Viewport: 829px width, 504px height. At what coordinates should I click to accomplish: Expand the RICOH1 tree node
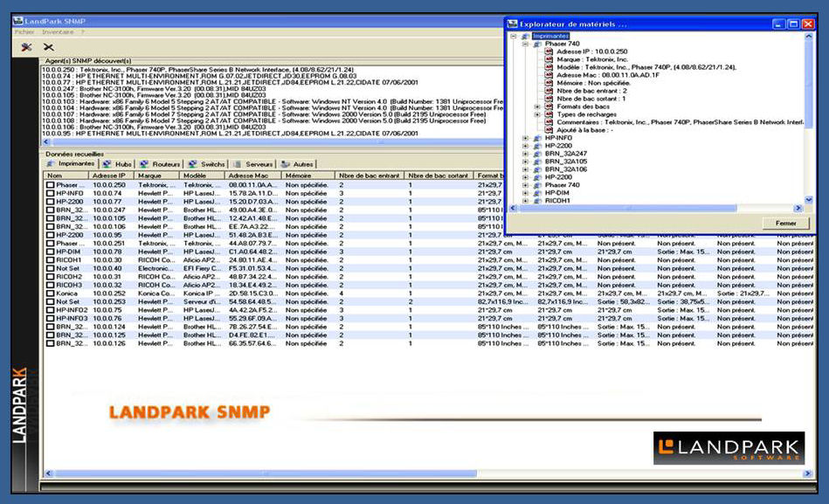(x=525, y=201)
